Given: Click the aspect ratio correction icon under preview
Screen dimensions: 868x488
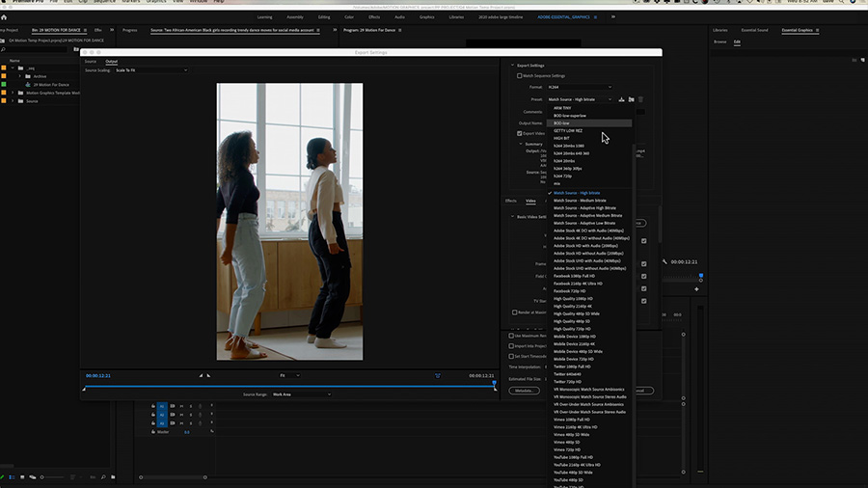Looking at the screenshot, I should point(437,375).
